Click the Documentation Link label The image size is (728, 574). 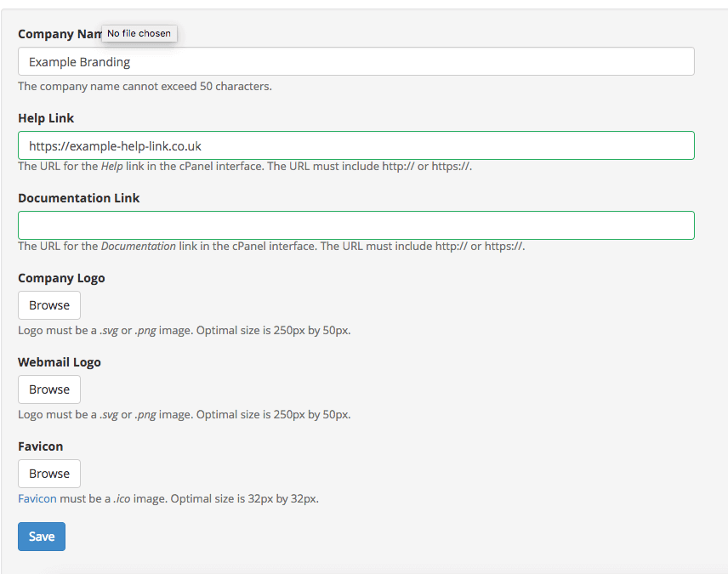pos(79,198)
